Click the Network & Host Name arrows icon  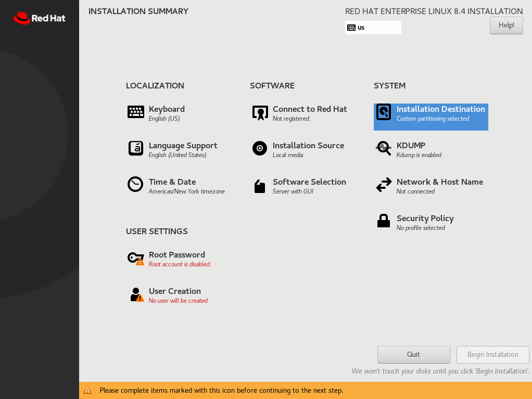(x=384, y=185)
